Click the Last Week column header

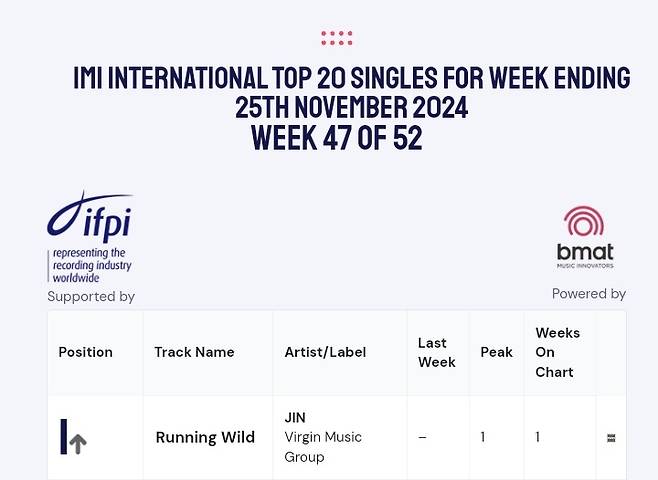click(437, 352)
